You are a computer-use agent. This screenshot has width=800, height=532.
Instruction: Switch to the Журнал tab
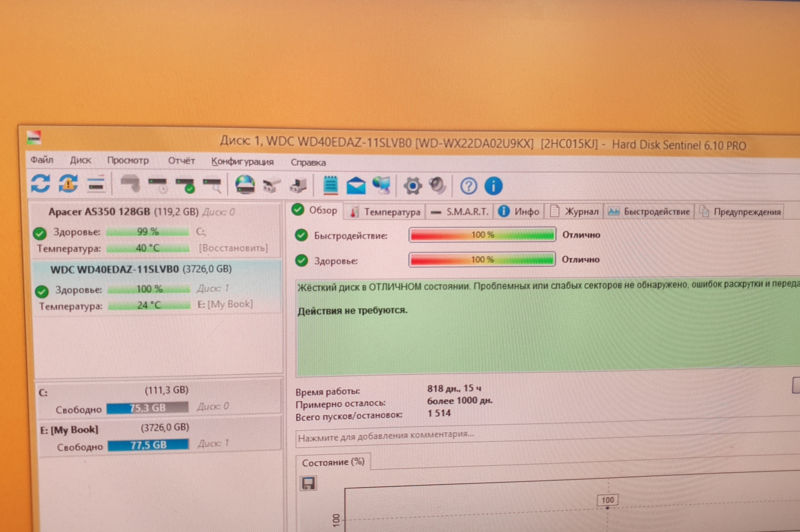(574, 212)
